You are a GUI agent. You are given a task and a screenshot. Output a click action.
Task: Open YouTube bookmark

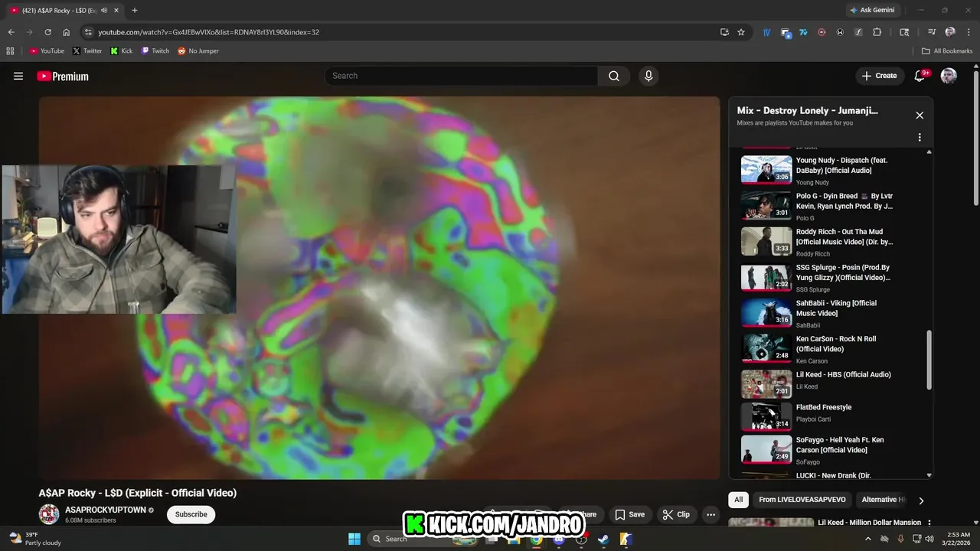pyautogui.click(x=47, y=51)
